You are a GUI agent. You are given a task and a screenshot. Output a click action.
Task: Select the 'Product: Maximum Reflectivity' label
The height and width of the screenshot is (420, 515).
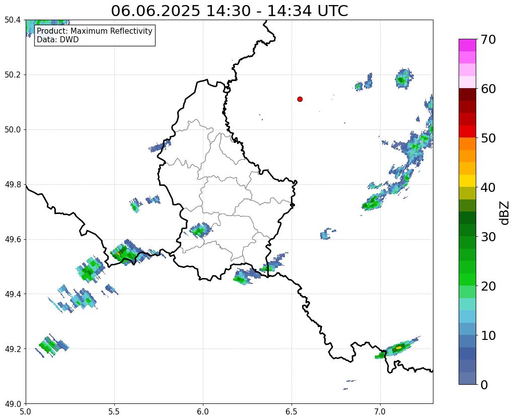click(x=95, y=31)
